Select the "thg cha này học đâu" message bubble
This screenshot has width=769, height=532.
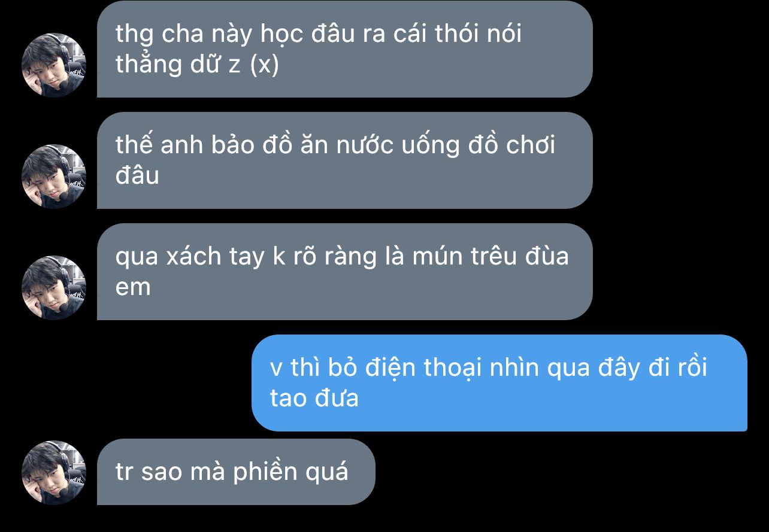pos(344,49)
